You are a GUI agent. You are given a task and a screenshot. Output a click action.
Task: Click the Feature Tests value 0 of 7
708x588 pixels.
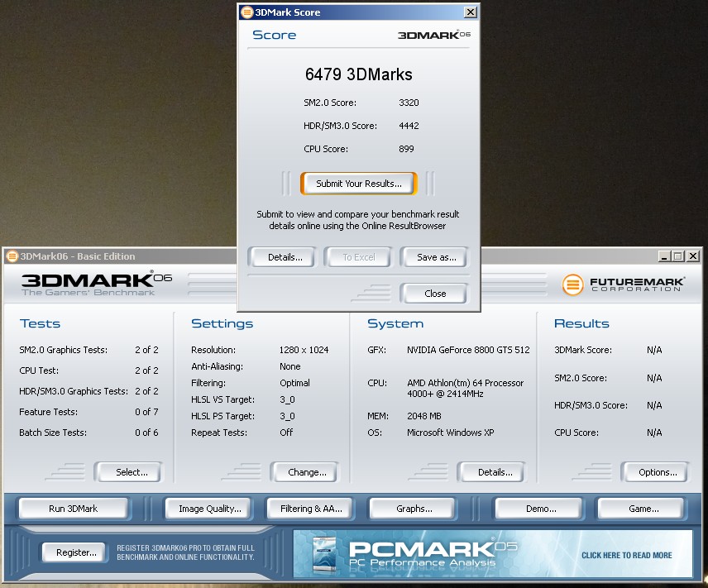coord(146,412)
